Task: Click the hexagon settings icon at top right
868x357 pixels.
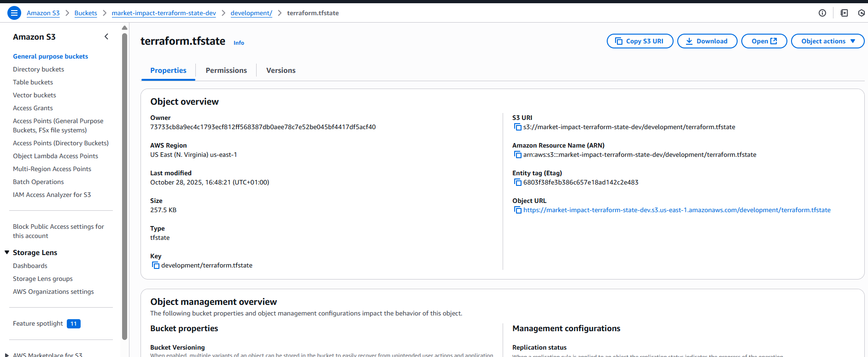Action: point(862,13)
